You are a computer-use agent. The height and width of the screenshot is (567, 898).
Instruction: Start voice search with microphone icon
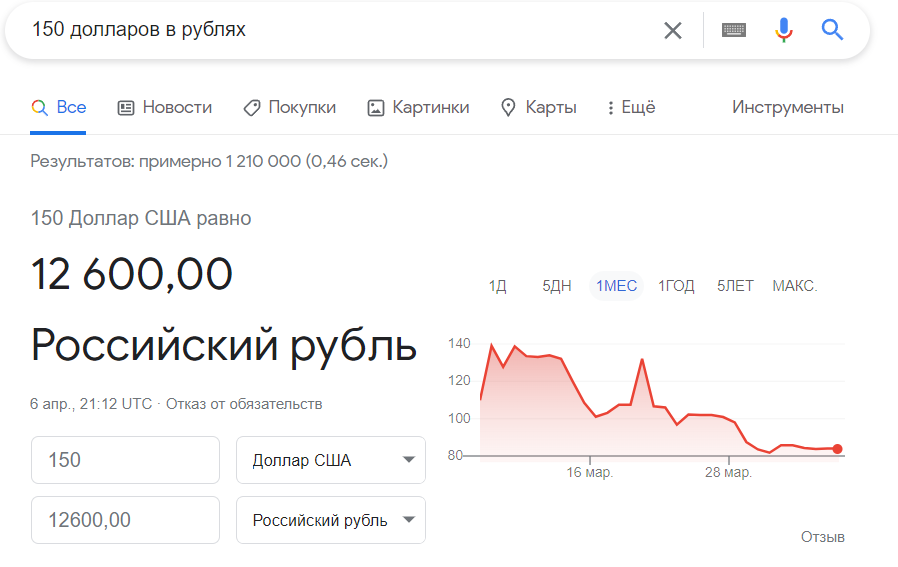coord(784,30)
